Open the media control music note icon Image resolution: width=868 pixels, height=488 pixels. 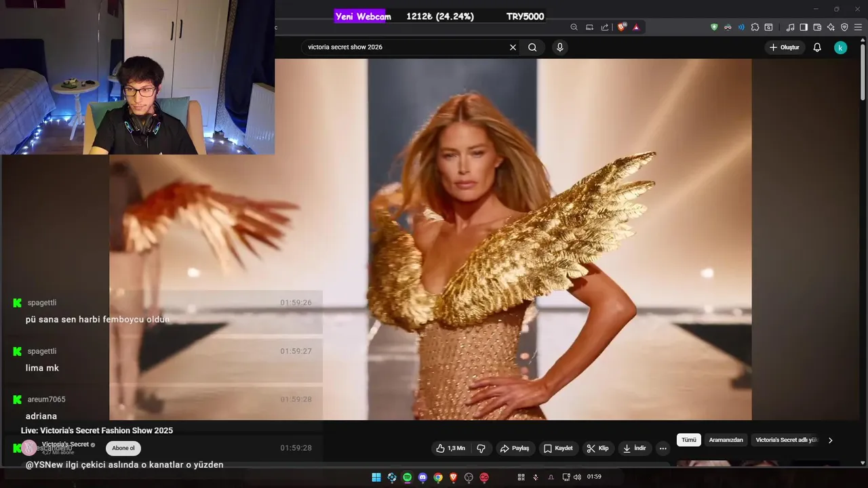790,27
